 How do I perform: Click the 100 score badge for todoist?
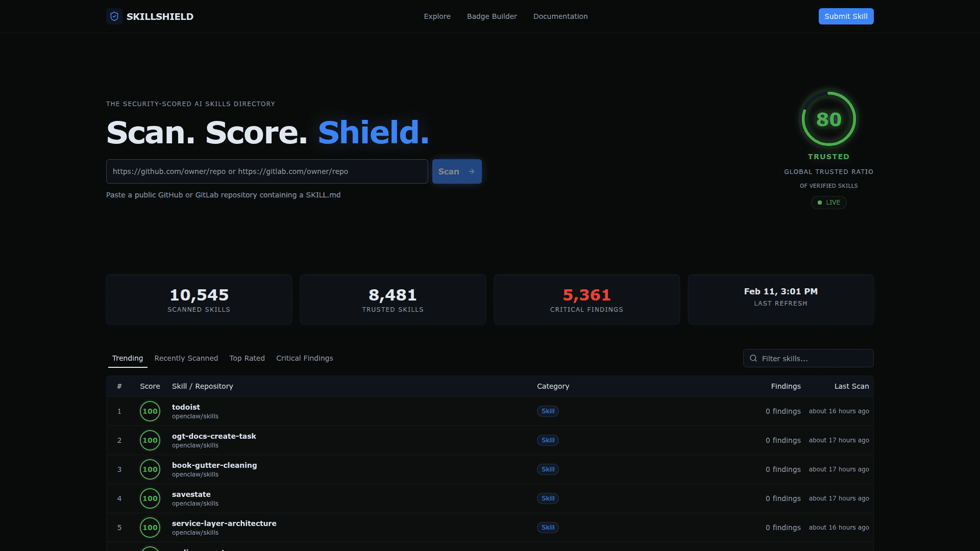[x=150, y=411]
